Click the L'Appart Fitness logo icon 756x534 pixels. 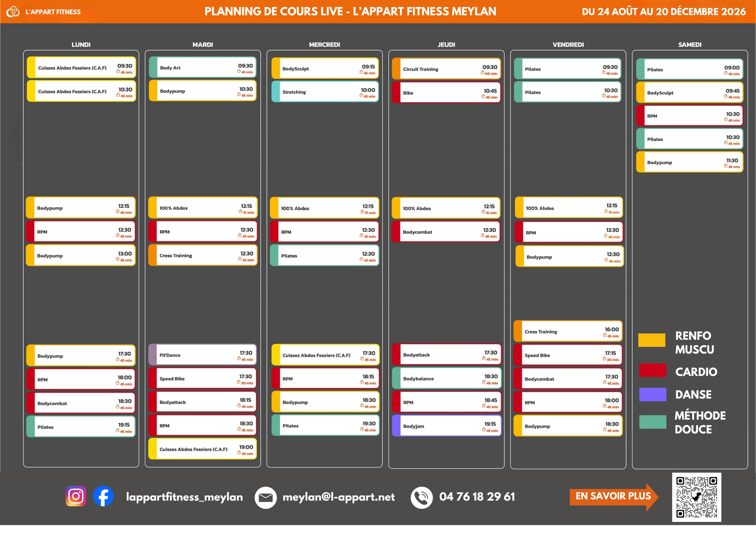tap(13, 12)
